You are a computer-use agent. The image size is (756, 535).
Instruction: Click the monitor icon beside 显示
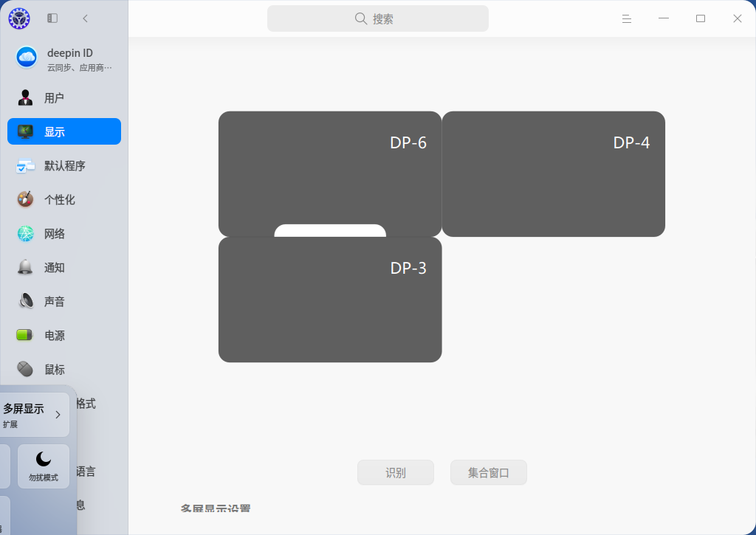tap(25, 131)
